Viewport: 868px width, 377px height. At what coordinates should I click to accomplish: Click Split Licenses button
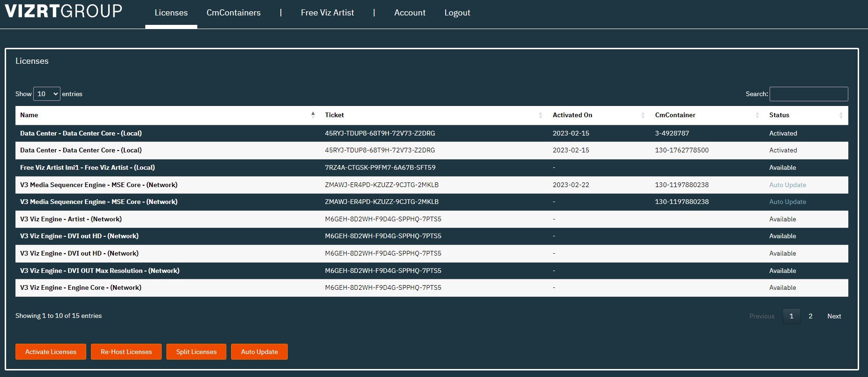[x=196, y=352]
